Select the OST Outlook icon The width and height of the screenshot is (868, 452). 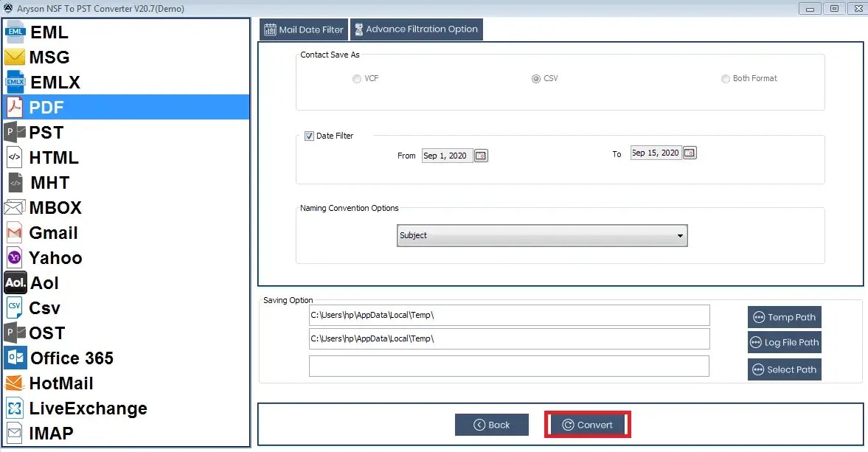click(15, 333)
